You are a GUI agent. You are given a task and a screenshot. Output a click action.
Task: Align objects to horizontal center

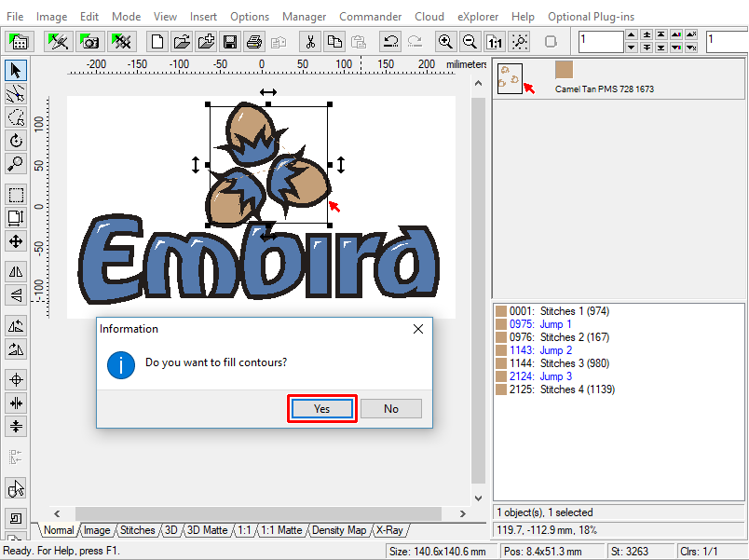click(x=16, y=426)
